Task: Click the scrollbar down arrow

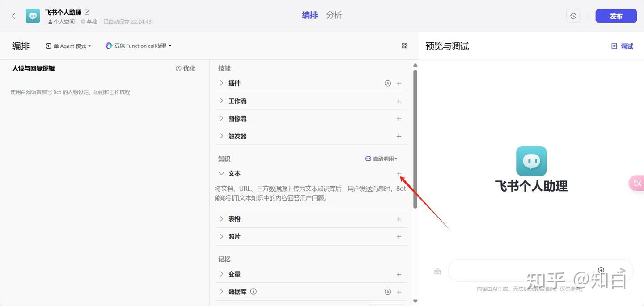Action: pyautogui.click(x=415, y=301)
